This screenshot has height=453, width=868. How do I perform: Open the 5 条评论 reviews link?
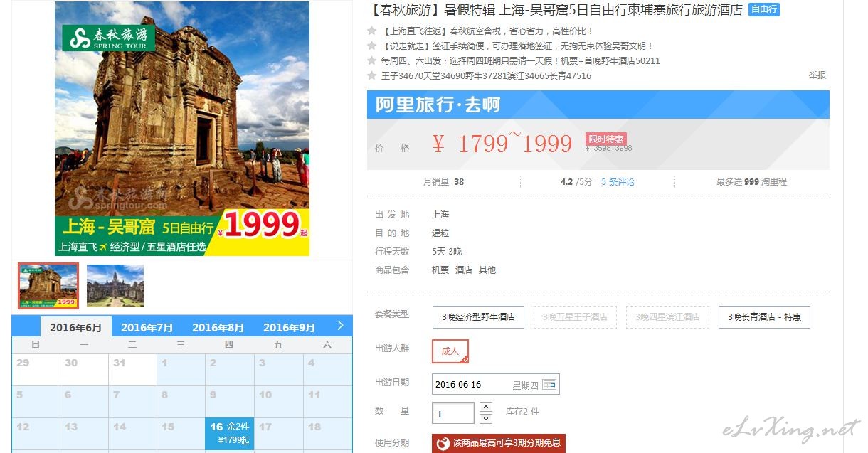tap(618, 182)
